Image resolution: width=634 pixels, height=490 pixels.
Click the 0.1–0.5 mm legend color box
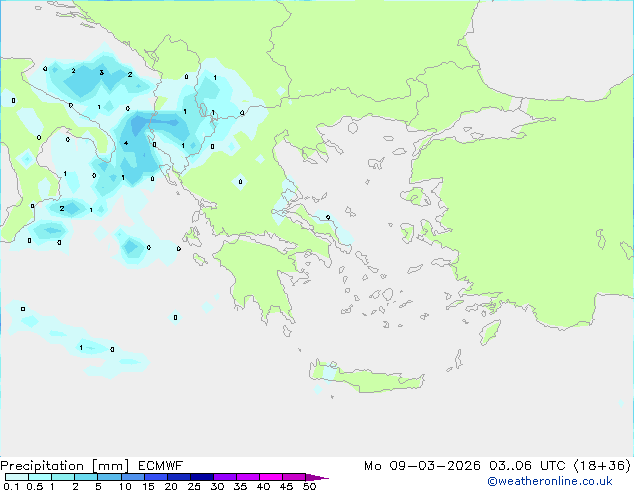point(17,477)
